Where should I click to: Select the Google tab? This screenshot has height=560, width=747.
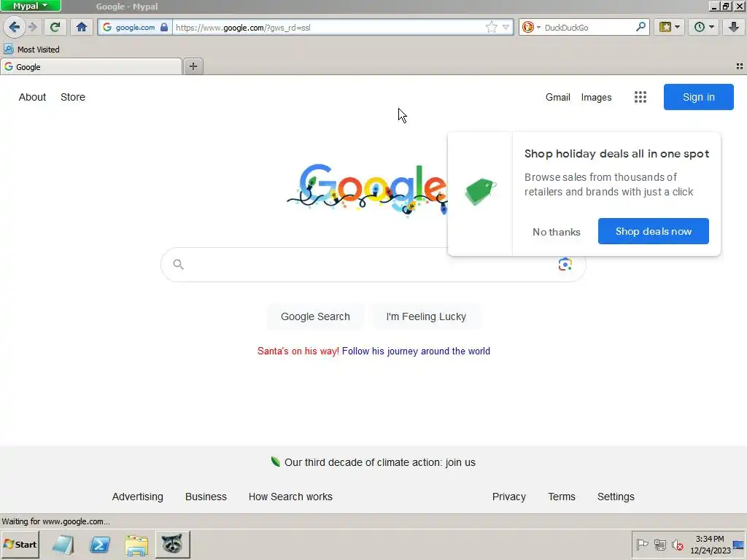coord(91,66)
